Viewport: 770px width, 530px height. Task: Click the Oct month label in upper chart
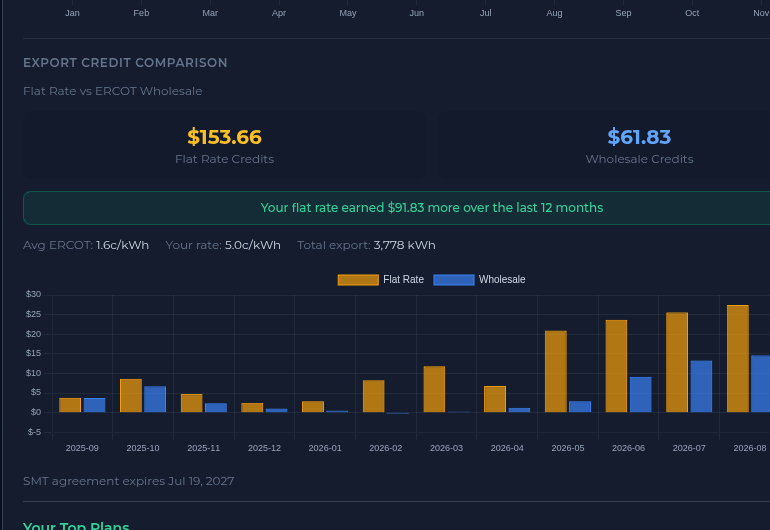[692, 13]
